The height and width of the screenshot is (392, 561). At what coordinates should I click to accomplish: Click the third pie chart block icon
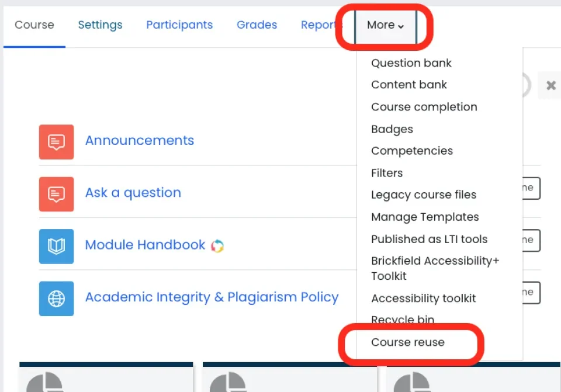tap(411, 382)
